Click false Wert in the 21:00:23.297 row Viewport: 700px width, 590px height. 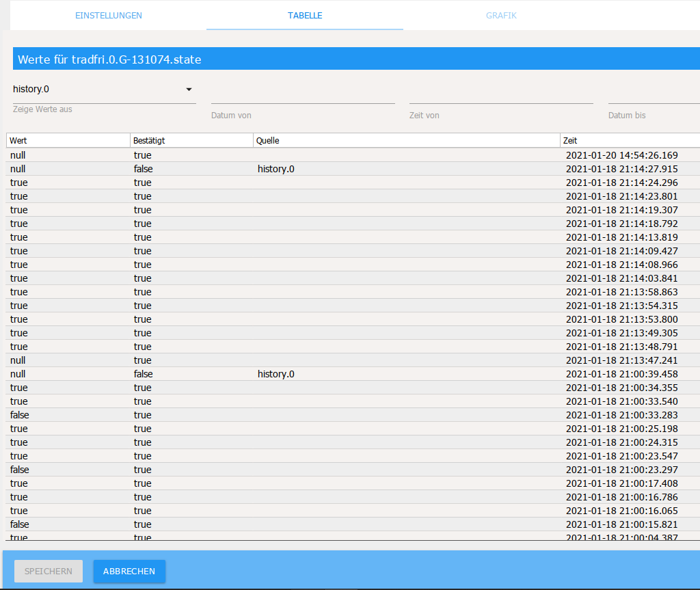tap(20, 470)
